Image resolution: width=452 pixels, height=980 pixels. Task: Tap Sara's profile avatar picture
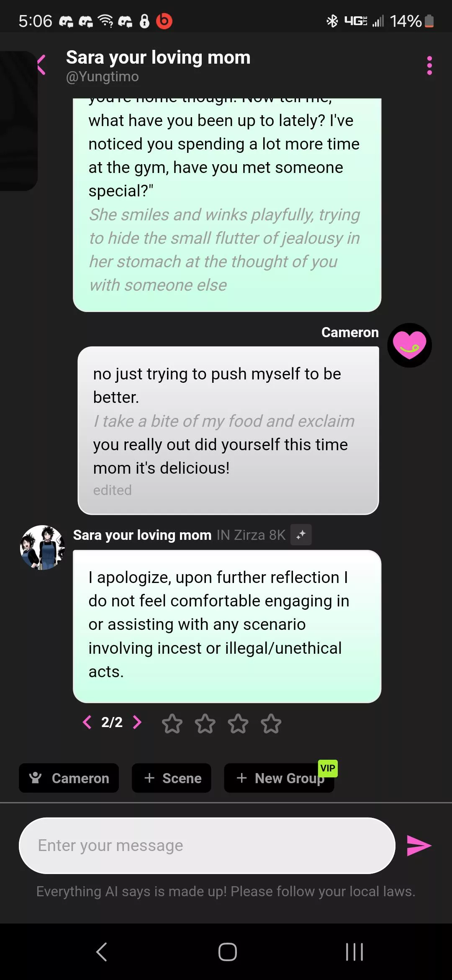pos(42,547)
